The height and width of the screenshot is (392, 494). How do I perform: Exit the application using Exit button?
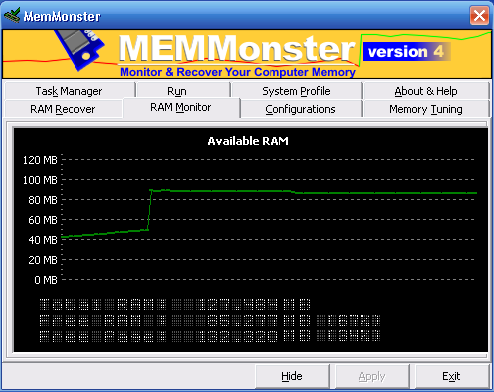tap(451, 376)
